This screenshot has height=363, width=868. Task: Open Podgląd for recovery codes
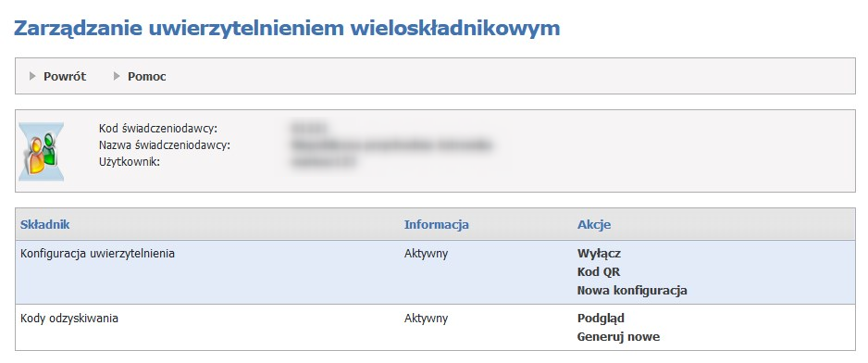point(601,319)
